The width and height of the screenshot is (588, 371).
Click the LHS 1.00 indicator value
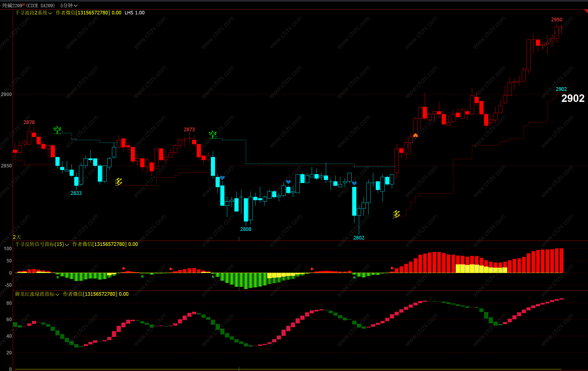[134, 13]
